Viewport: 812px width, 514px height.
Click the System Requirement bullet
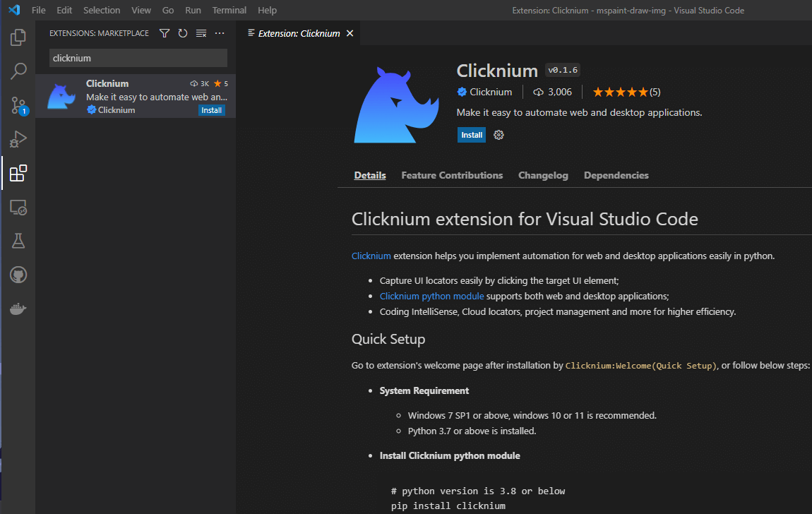coord(424,391)
